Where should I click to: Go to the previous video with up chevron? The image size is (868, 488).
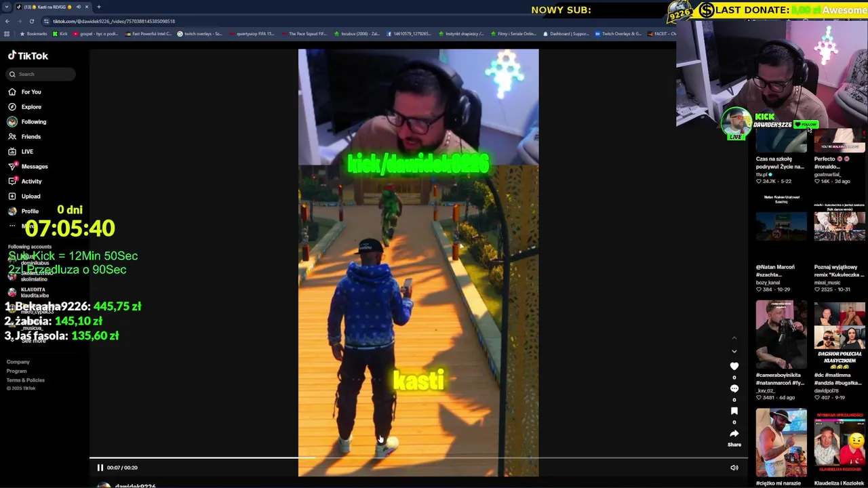tap(734, 338)
